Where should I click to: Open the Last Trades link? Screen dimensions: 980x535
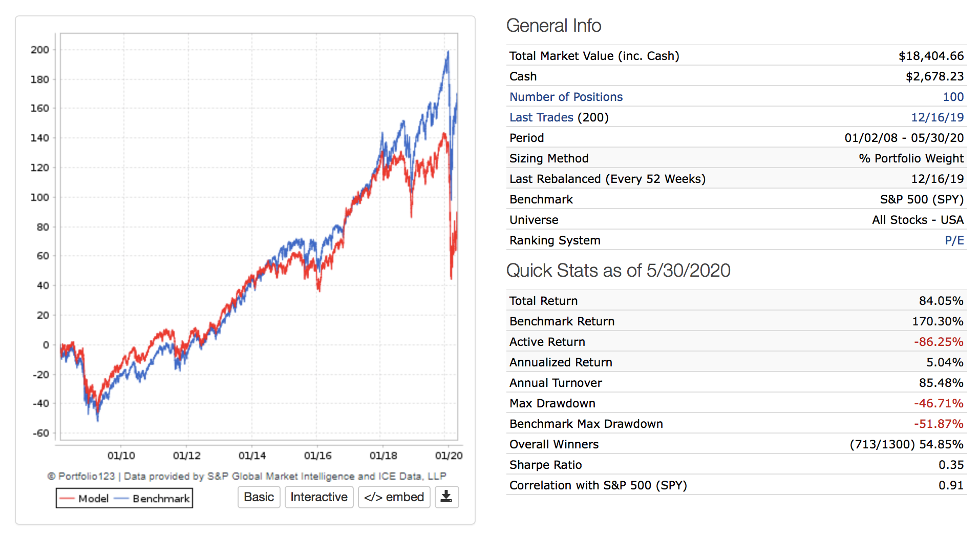pyautogui.click(x=541, y=117)
